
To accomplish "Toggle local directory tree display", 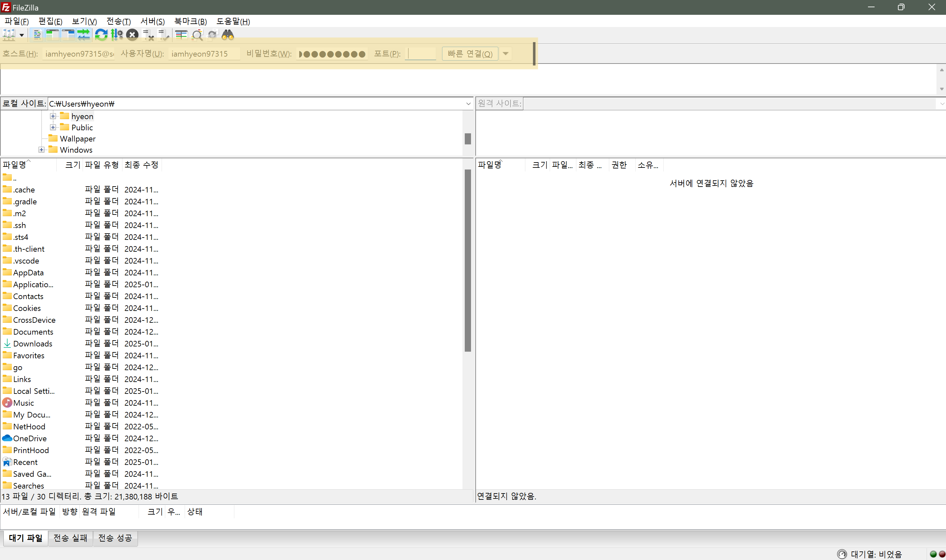I will (x=52, y=35).
